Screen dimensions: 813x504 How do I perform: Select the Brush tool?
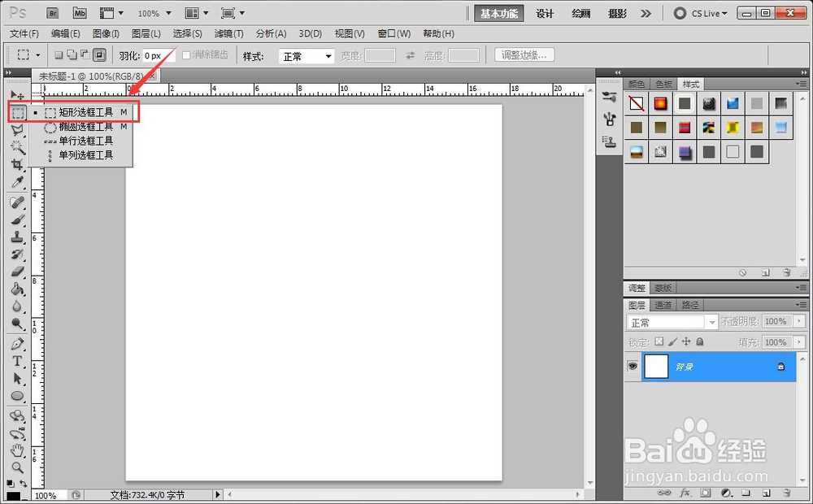coord(17,219)
